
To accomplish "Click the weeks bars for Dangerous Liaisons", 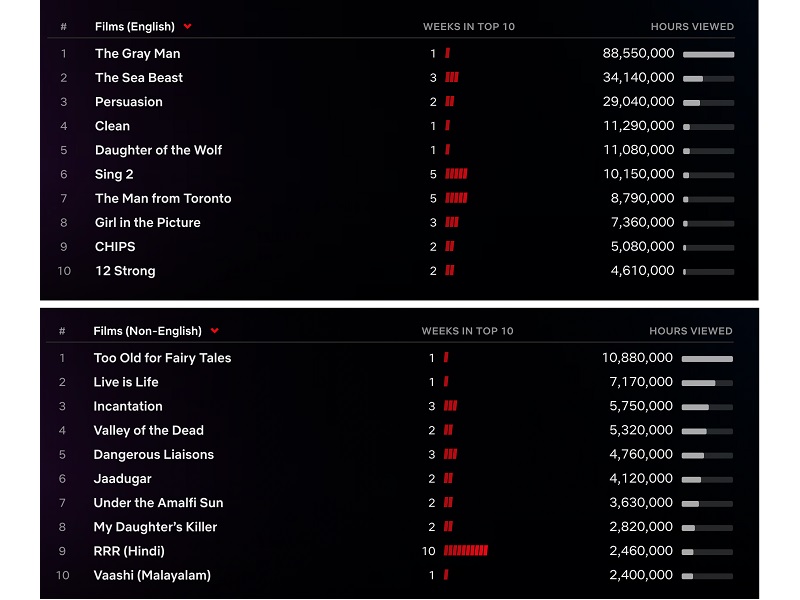I will [x=450, y=454].
